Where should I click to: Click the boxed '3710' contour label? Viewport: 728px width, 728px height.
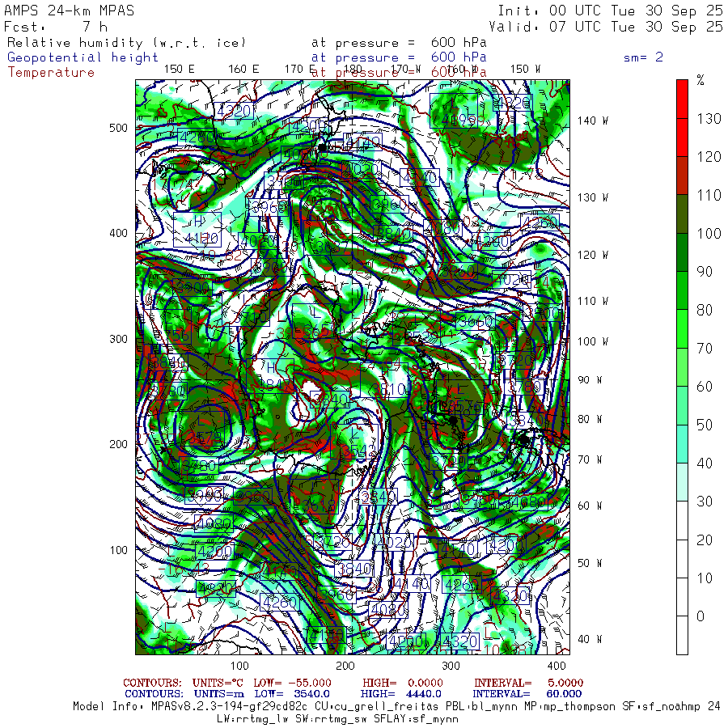(247, 309)
